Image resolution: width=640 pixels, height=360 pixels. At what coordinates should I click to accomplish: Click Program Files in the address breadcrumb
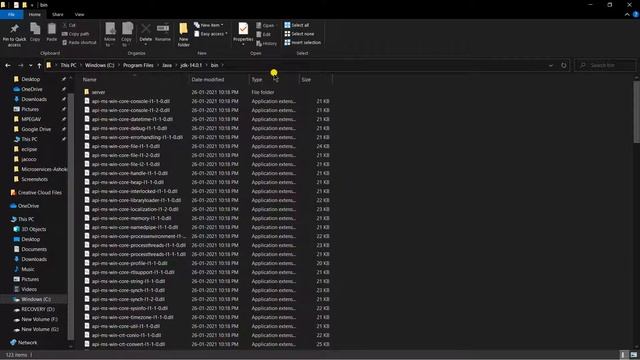pyautogui.click(x=138, y=65)
